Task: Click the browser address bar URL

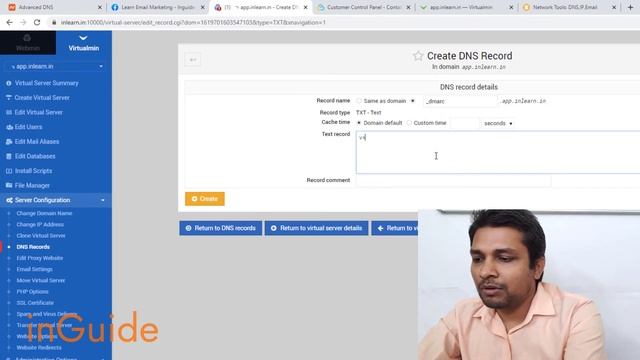Action: coord(193,22)
